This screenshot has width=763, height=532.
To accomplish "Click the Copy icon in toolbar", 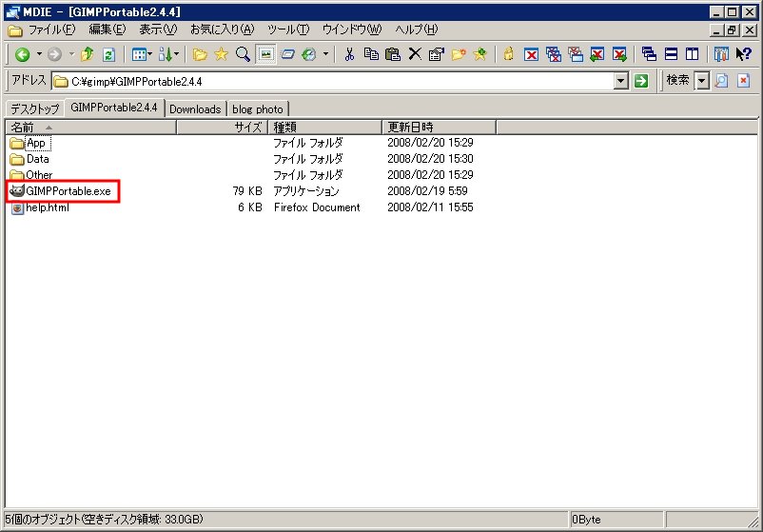I will [371, 54].
